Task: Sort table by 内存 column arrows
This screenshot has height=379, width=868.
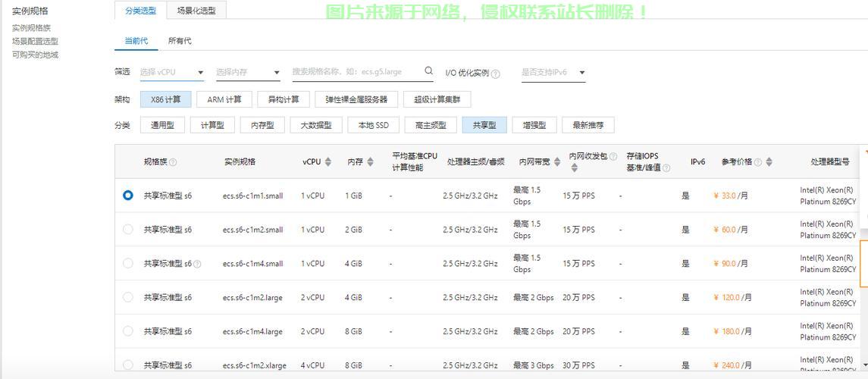Action: point(370,161)
